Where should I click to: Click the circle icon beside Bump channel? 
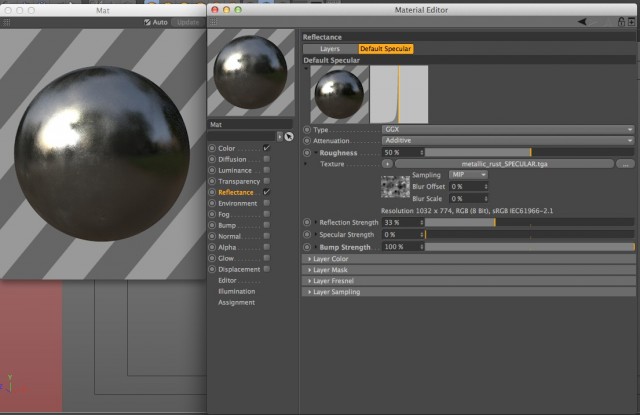212,225
